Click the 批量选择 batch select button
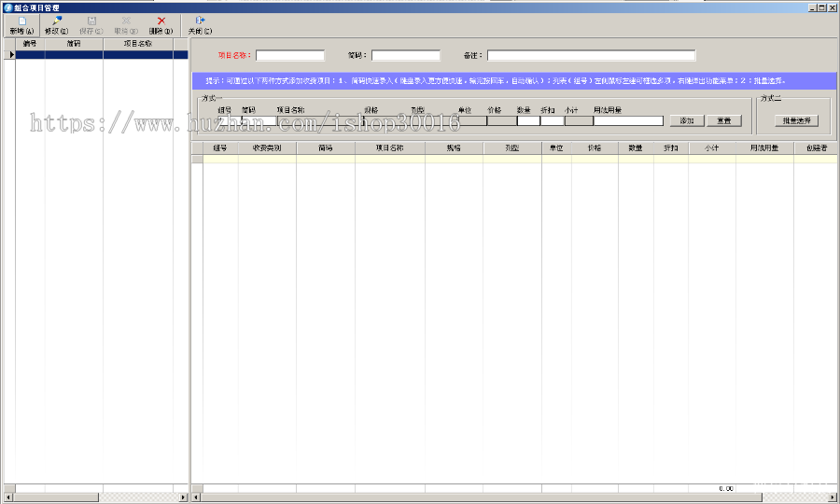This screenshot has height=504, width=840. pos(797,121)
